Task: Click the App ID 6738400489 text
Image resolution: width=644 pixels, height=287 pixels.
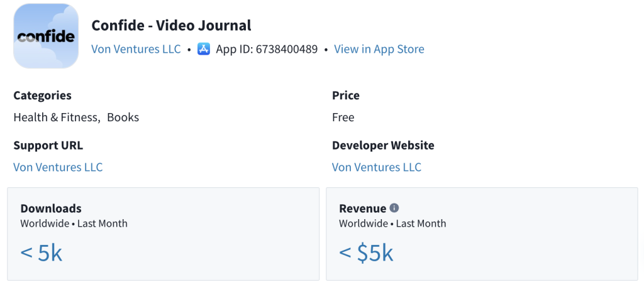Action: [x=267, y=49]
